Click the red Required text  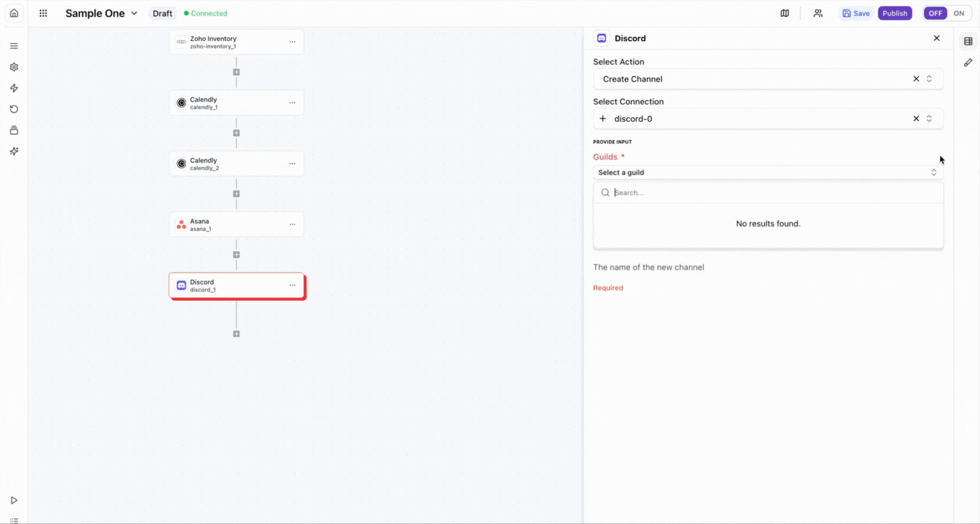pos(608,288)
